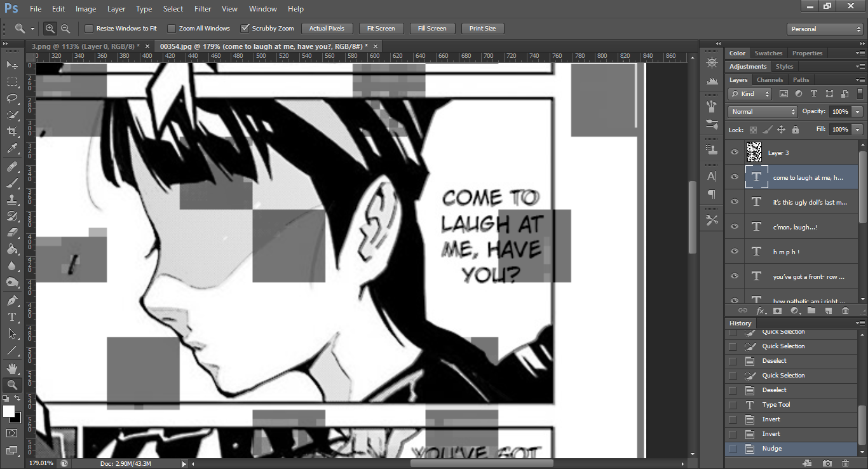Delete layer using the trash icon
Image resolution: width=868 pixels, height=469 pixels.
click(x=845, y=311)
